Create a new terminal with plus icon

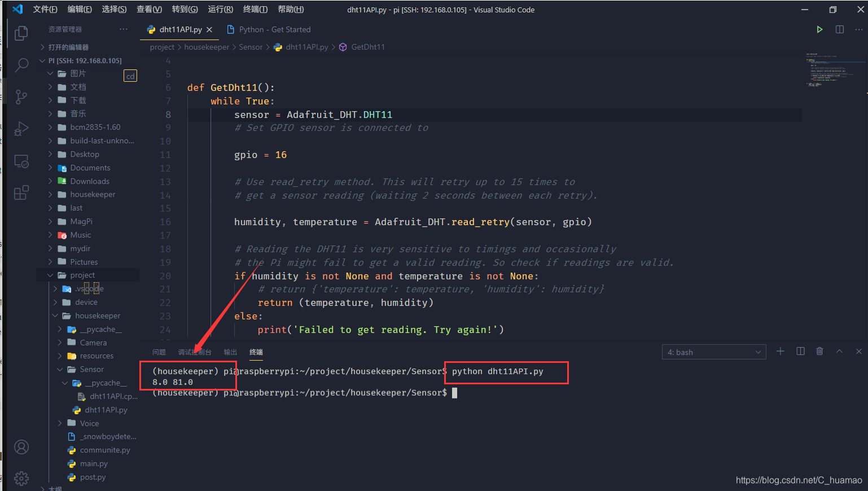tap(781, 351)
